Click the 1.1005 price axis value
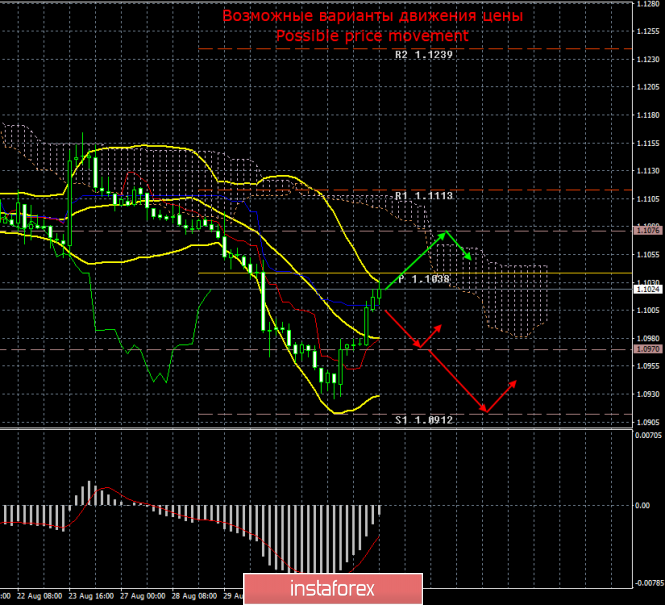This screenshot has height=605, width=665. coord(648,310)
